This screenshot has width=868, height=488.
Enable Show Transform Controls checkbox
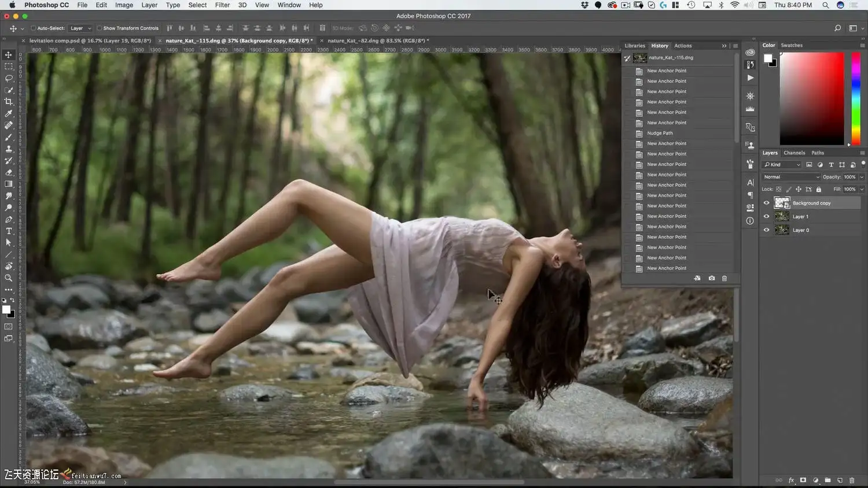99,28
